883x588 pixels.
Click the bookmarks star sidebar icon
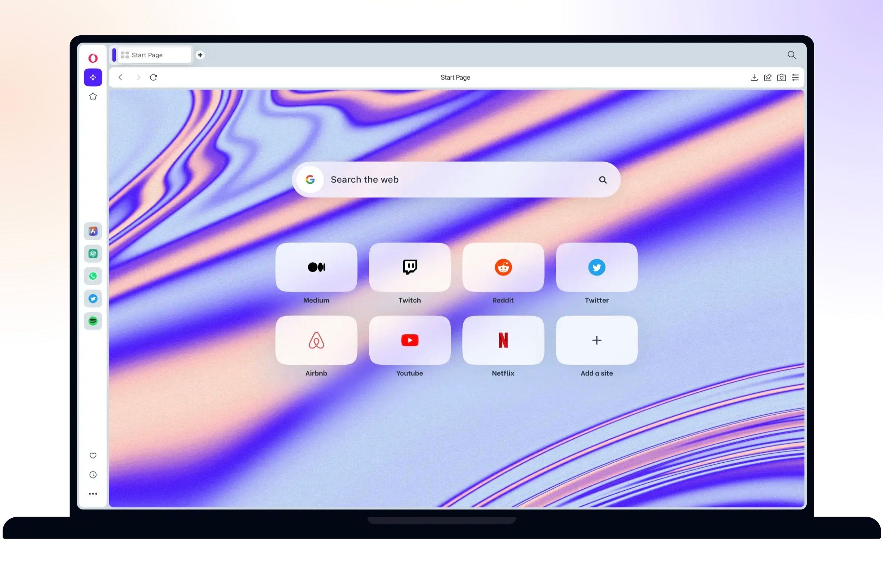93,96
